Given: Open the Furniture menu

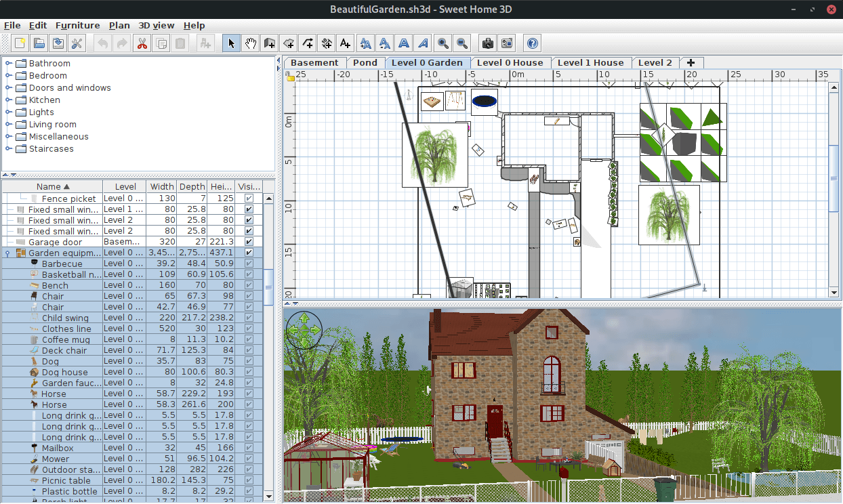Looking at the screenshot, I should click(77, 25).
